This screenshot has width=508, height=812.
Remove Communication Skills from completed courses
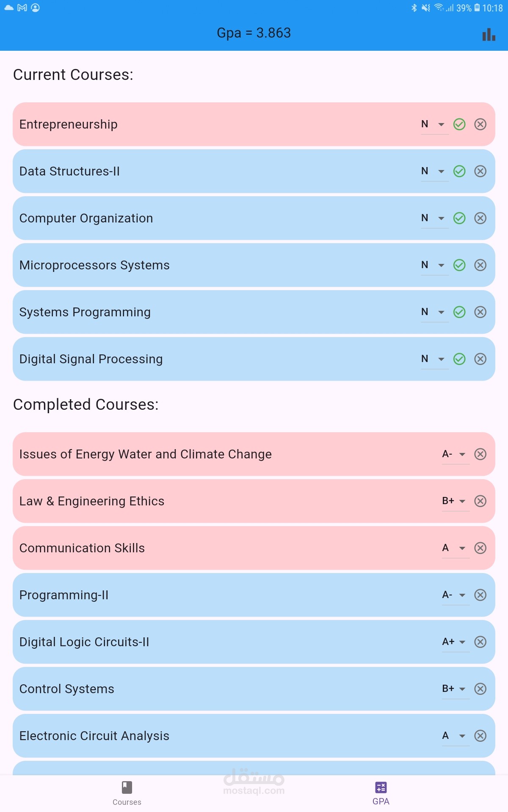[480, 548]
